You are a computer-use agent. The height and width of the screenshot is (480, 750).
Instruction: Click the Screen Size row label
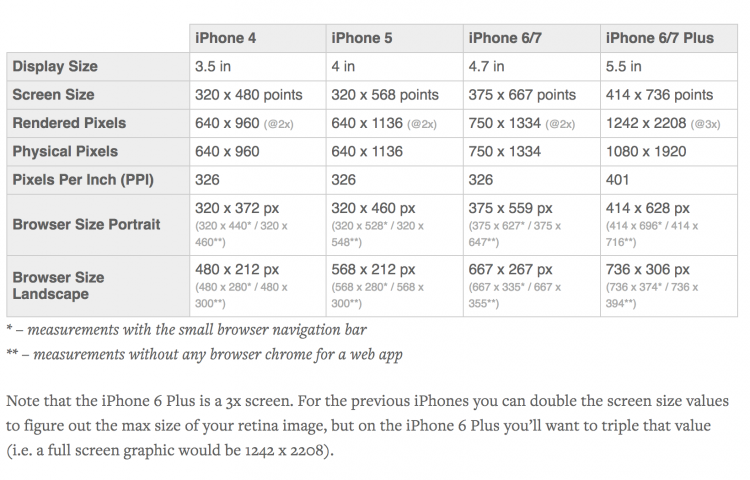[x=53, y=95]
